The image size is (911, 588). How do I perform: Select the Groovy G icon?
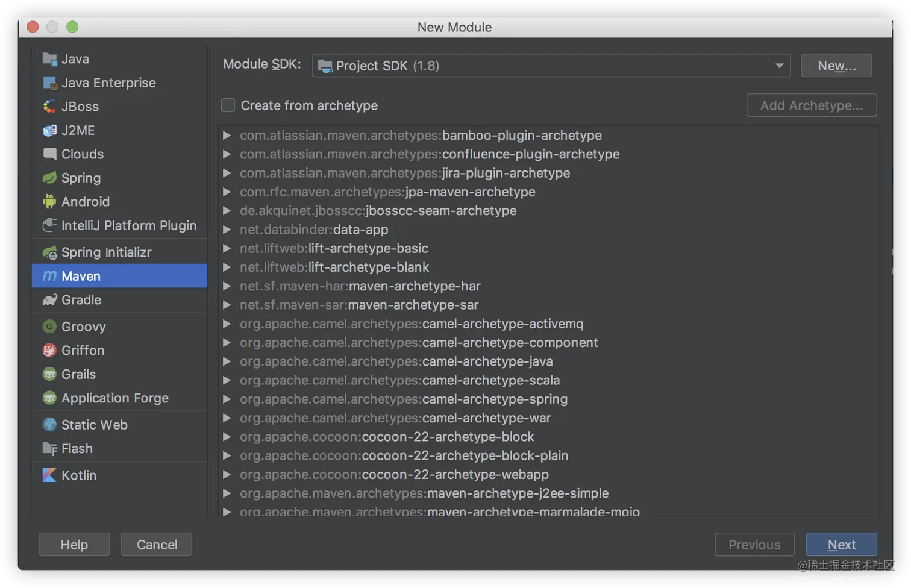49,327
